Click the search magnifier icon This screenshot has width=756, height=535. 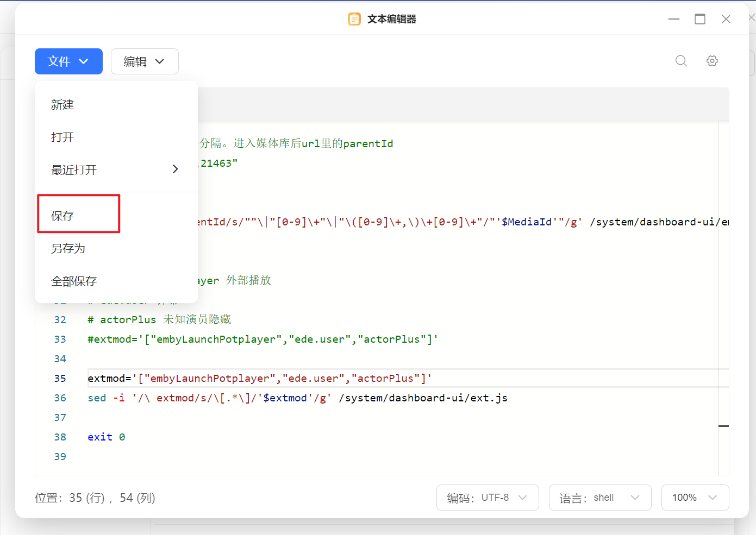681,61
